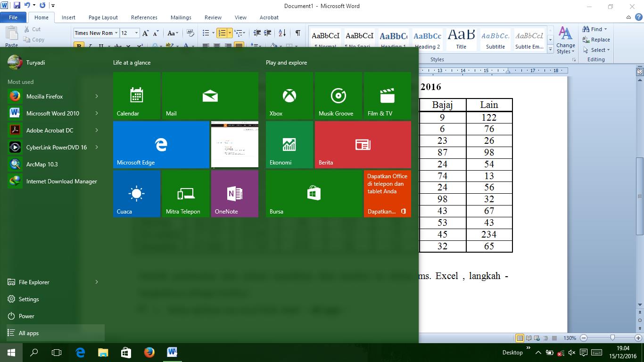The height and width of the screenshot is (362, 644).
Task: Click All apps in the Start menu
Action: pos(27,333)
